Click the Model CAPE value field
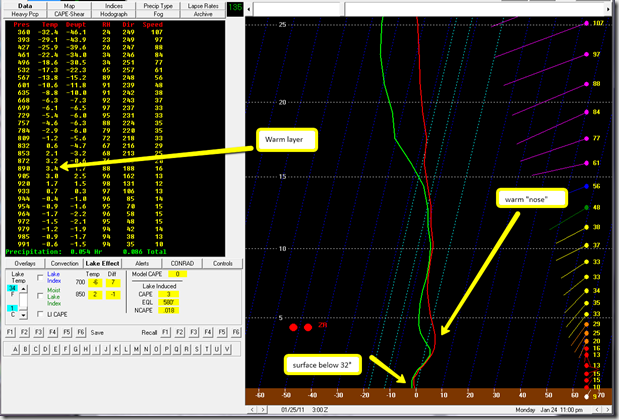Image resolution: width=619 pixels, height=420 pixels. 177,273
